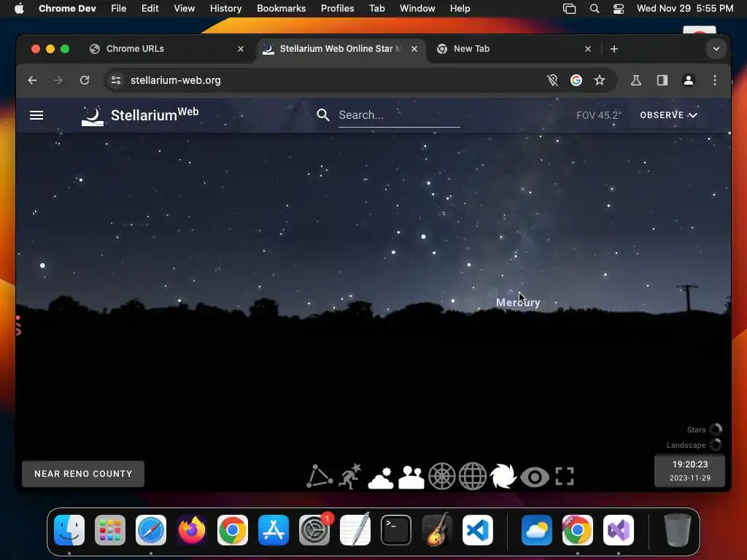
Task: Open the Apple menu
Action: [x=19, y=9]
